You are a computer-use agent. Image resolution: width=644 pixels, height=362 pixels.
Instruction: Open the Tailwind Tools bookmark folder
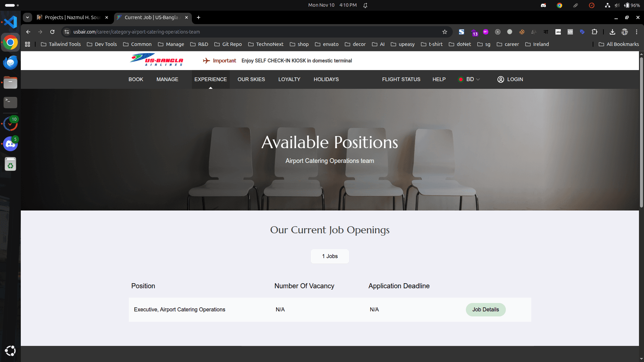pos(61,44)
